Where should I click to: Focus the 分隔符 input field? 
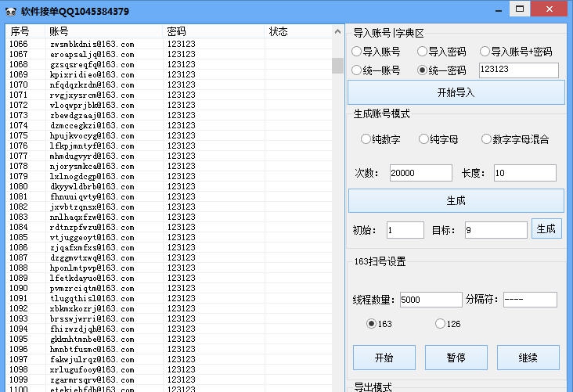[x=530, y=300]
